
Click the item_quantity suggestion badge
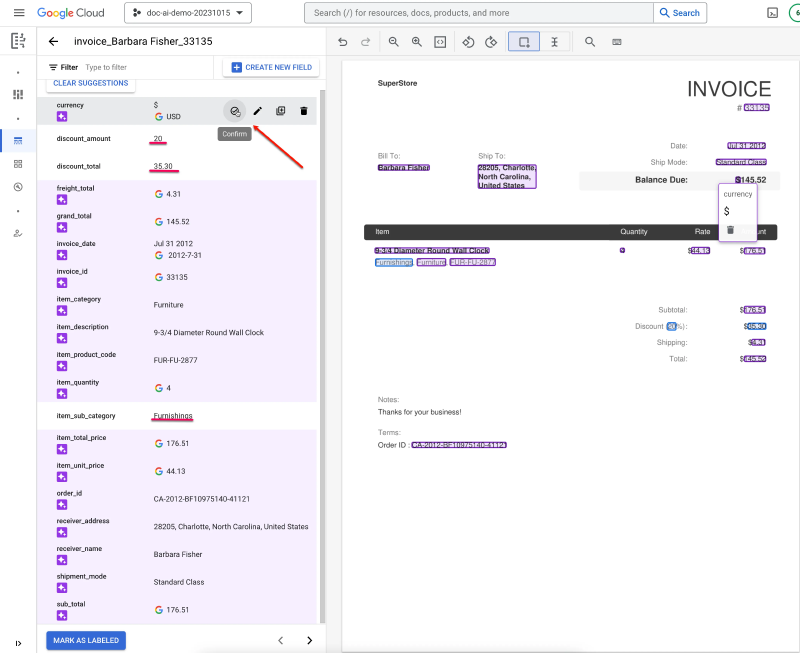tap(62, 394)
